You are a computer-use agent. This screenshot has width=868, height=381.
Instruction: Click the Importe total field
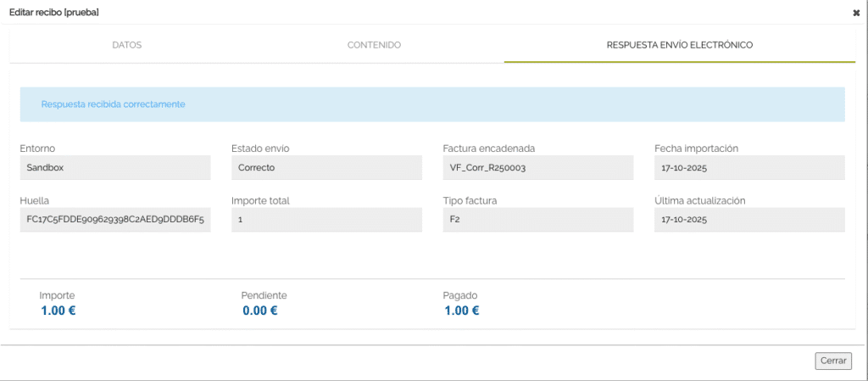tap(326, 220)
